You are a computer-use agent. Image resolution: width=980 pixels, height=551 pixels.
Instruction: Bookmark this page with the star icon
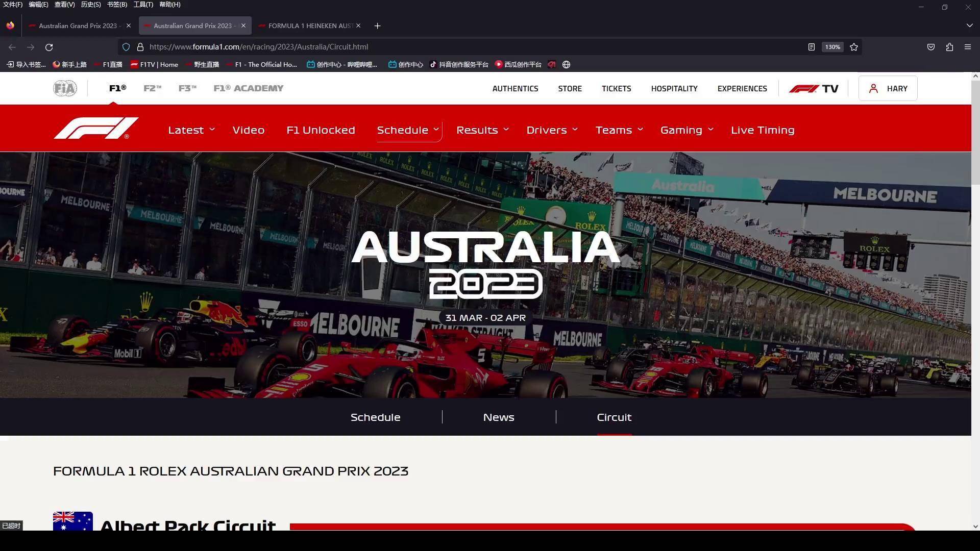click(854, 47)
